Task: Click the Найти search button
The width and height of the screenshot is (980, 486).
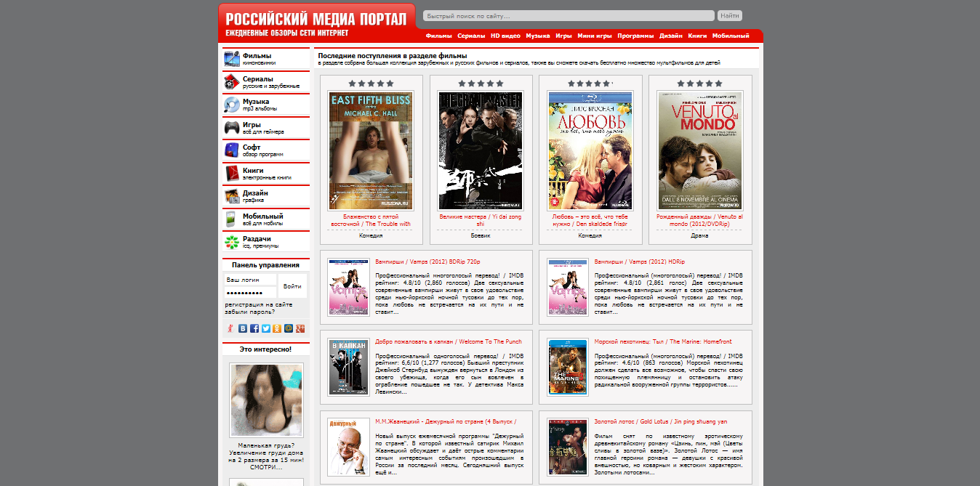Action: (x=730, y=15)
